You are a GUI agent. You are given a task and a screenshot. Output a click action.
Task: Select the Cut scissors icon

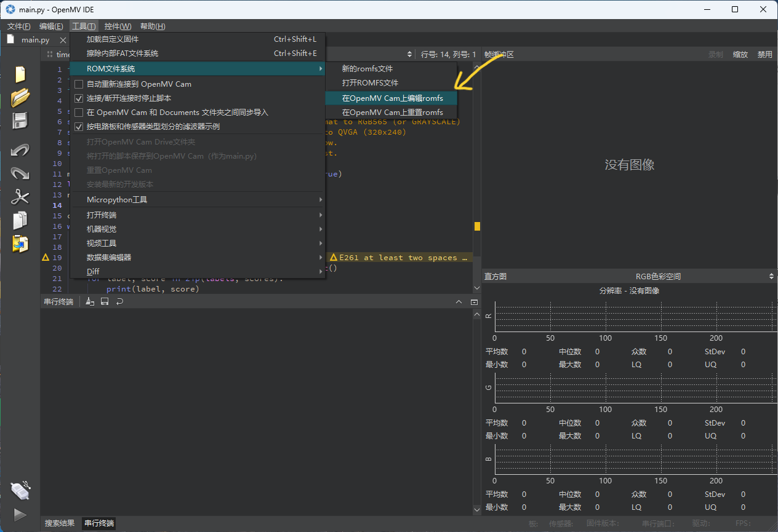[x=20, y=197]
